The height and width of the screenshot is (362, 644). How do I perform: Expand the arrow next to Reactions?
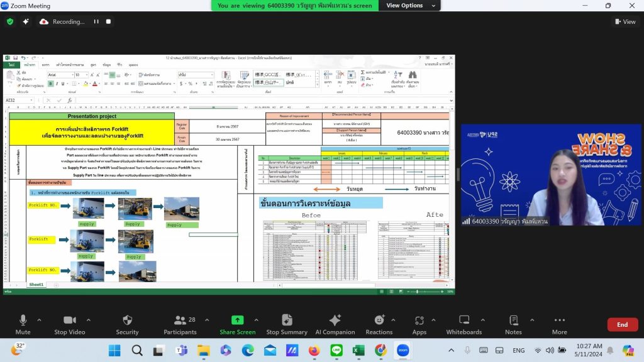[x=393, y=320]
